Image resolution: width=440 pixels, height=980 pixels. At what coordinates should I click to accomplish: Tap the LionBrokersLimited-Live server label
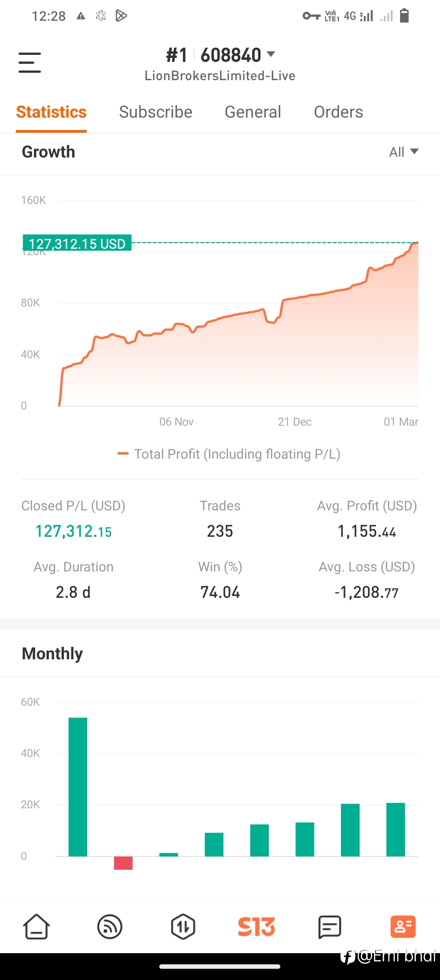[220, 76]
